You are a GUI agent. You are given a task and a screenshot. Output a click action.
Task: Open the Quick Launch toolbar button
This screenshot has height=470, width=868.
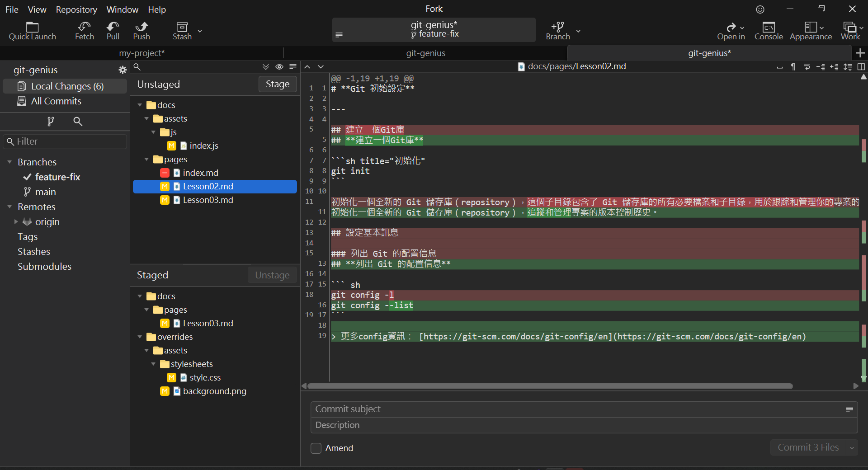click(32, 31)
